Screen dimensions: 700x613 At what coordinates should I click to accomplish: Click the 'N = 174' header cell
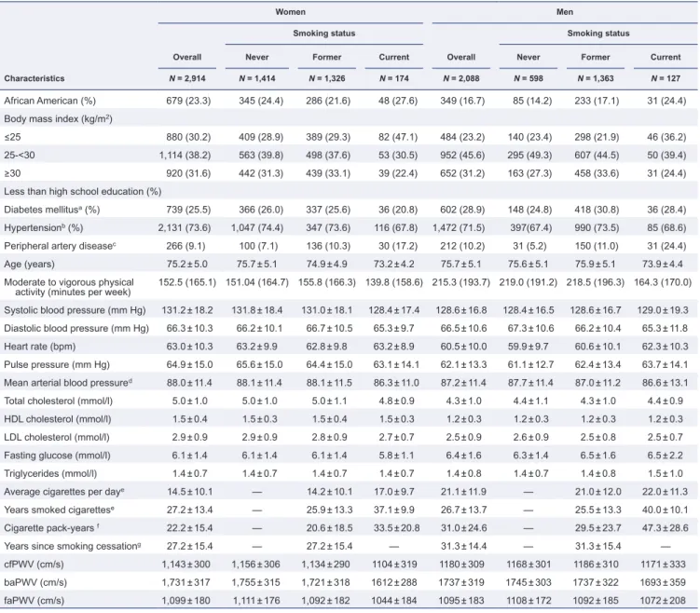393,78
